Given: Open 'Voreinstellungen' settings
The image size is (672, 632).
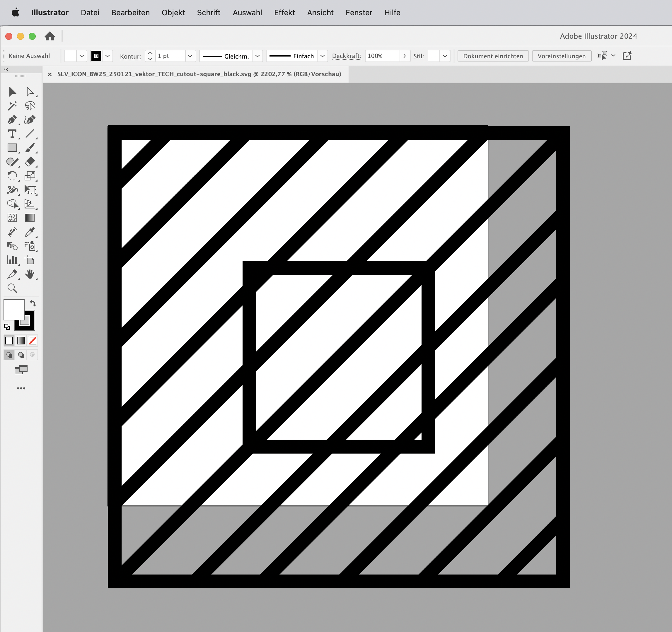Looking at the screenshot, I should [x=562, y=56].
